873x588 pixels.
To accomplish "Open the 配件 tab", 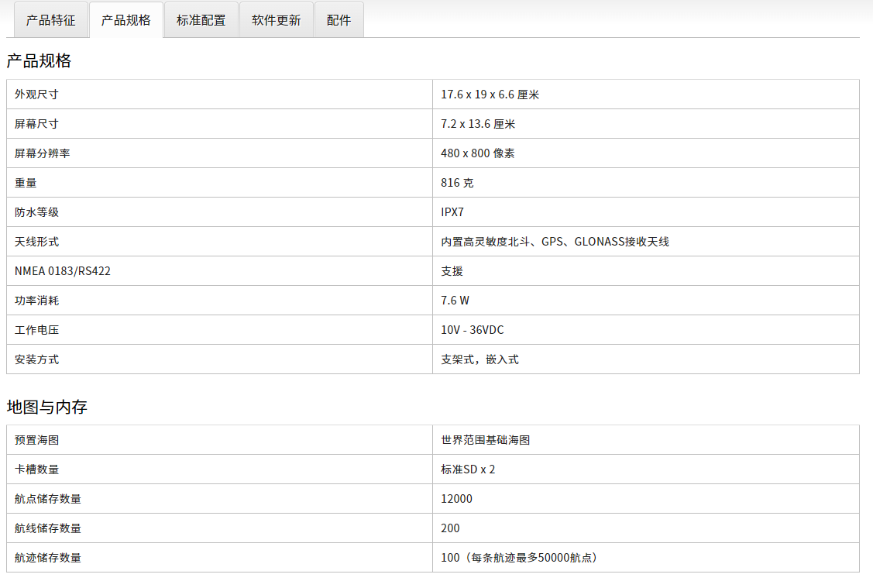I will (339, 20).
